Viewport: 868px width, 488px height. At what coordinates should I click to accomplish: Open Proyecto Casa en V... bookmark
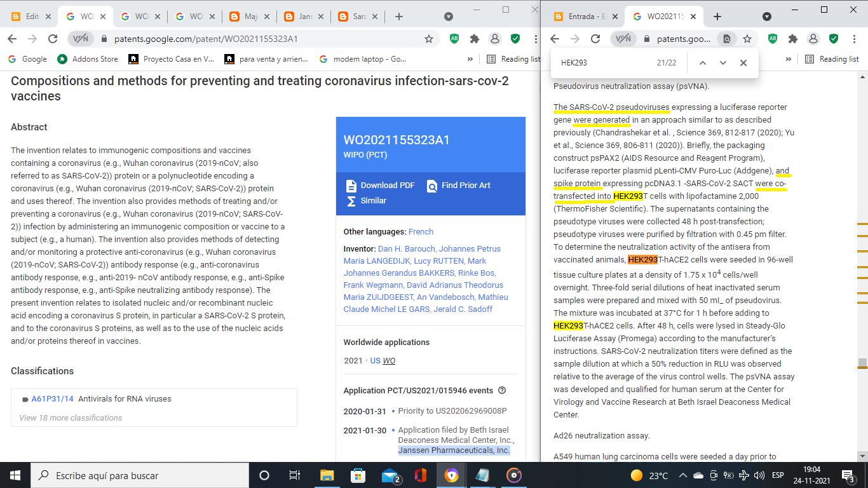171,59
